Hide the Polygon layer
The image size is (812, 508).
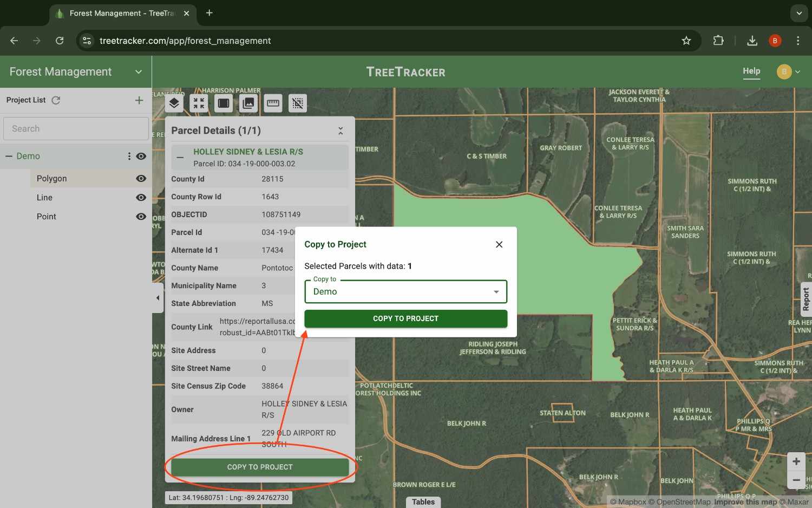141,178
